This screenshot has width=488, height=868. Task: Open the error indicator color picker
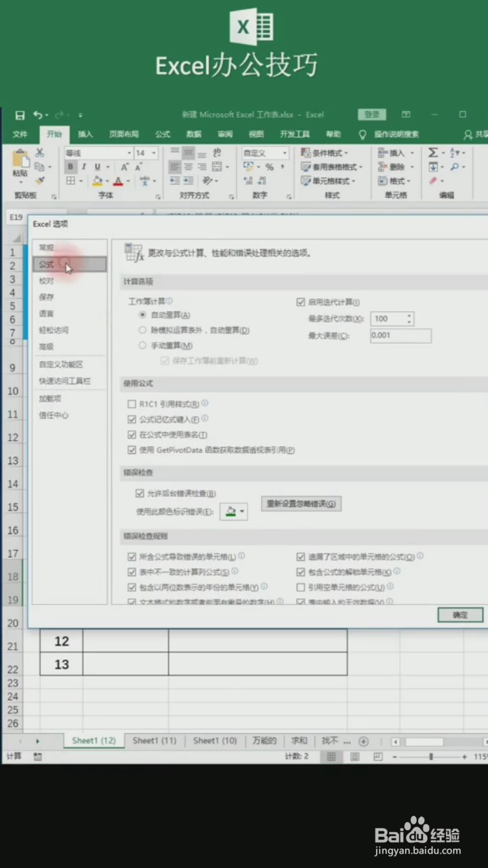(234, 511)
